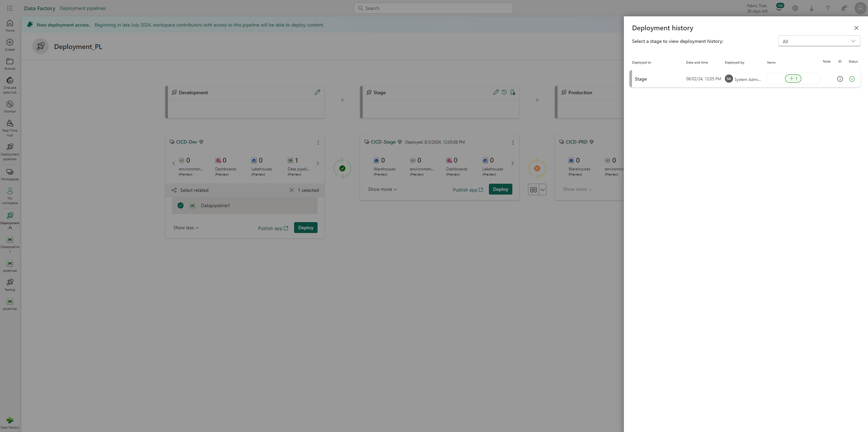This screenshot has width=868, height=432.
Task: Click the orange compare status before Production
Action: tap(537, 168)
